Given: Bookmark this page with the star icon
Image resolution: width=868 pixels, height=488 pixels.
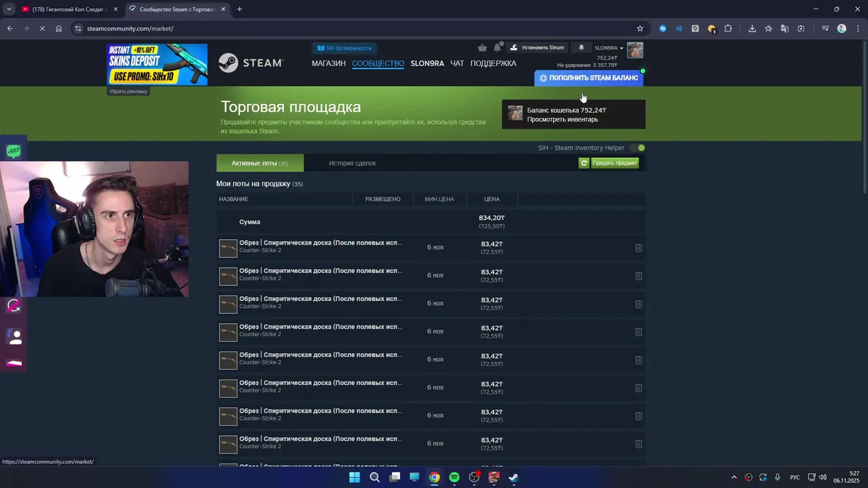Looking at the screenshot, I should [639, 28].
